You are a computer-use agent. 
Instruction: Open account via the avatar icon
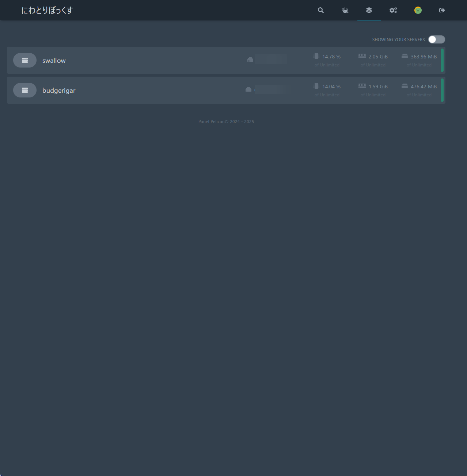coord(418,10)
